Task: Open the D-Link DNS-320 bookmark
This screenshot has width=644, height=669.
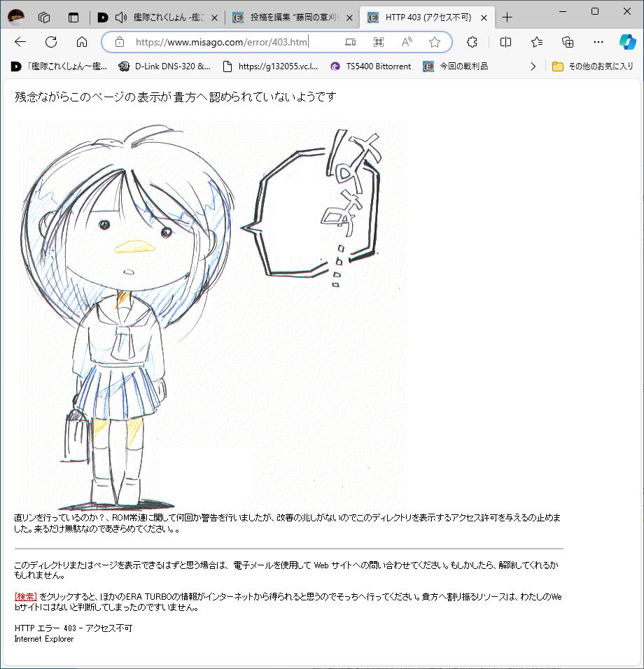Action: coord(165,66)
